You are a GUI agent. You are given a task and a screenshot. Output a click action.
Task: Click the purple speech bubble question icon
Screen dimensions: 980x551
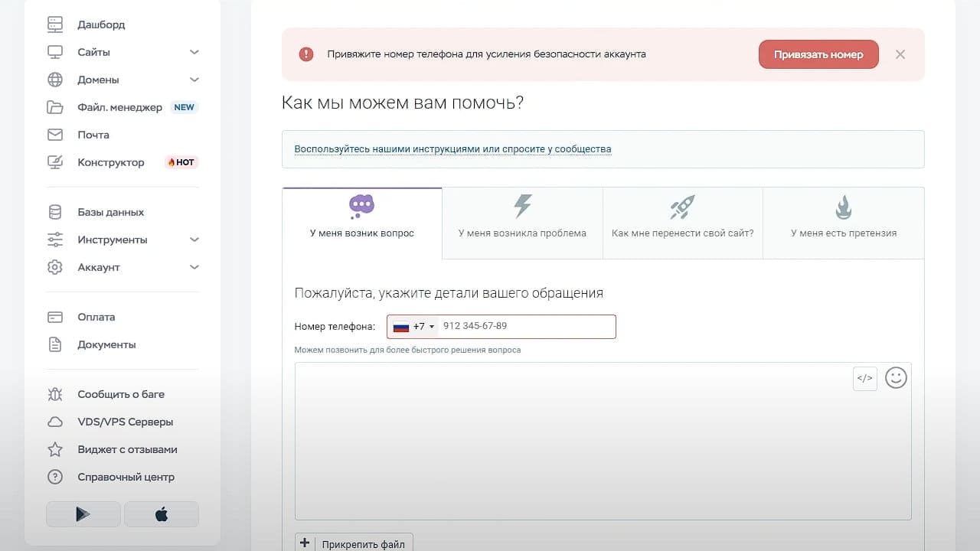pos(362,207)
